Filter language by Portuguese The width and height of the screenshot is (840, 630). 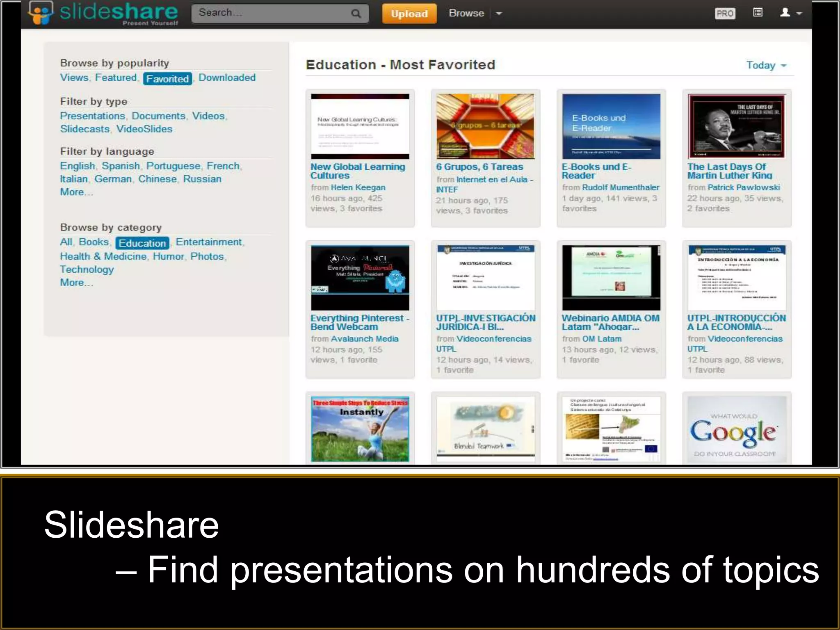click(x=173, y=166)
